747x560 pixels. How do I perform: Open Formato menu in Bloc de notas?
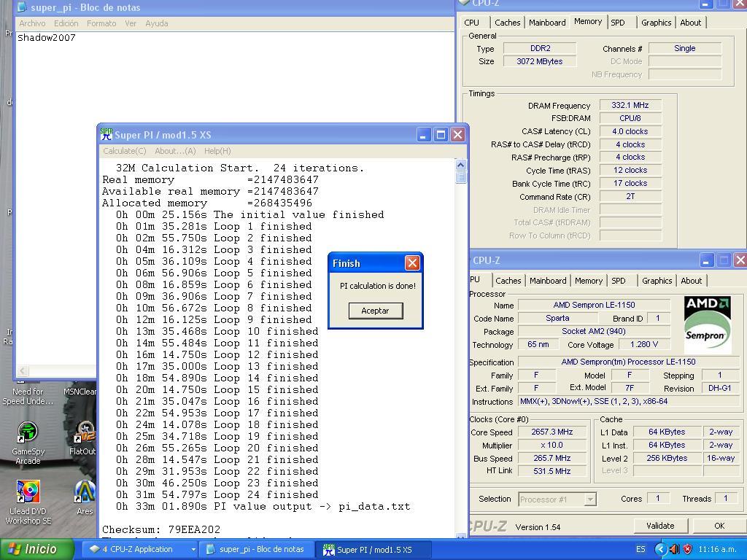[101, 23]
